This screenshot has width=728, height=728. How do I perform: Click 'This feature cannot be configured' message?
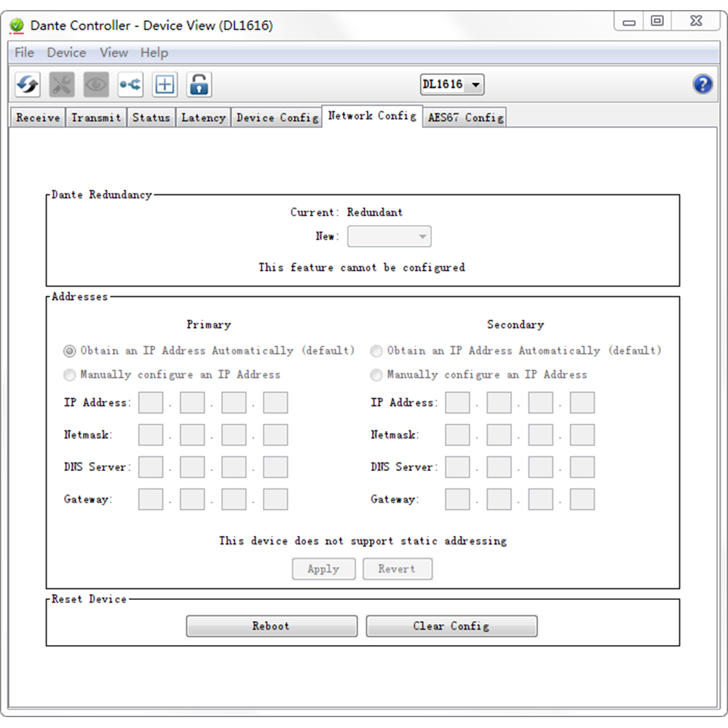362,267
